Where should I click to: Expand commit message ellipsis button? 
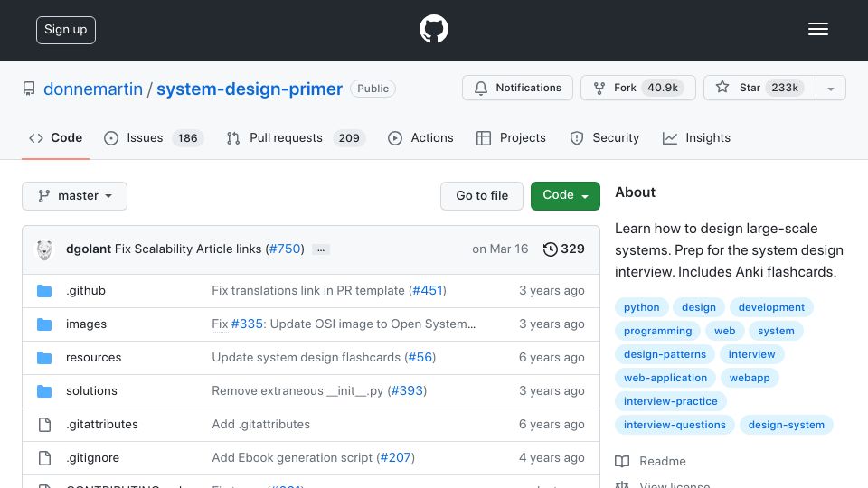321,249
